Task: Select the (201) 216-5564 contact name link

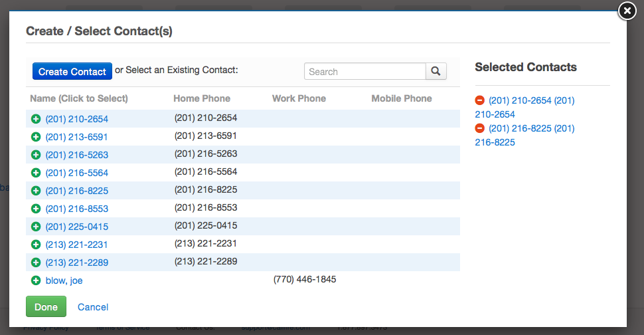Action: click(x=77, y=173)
